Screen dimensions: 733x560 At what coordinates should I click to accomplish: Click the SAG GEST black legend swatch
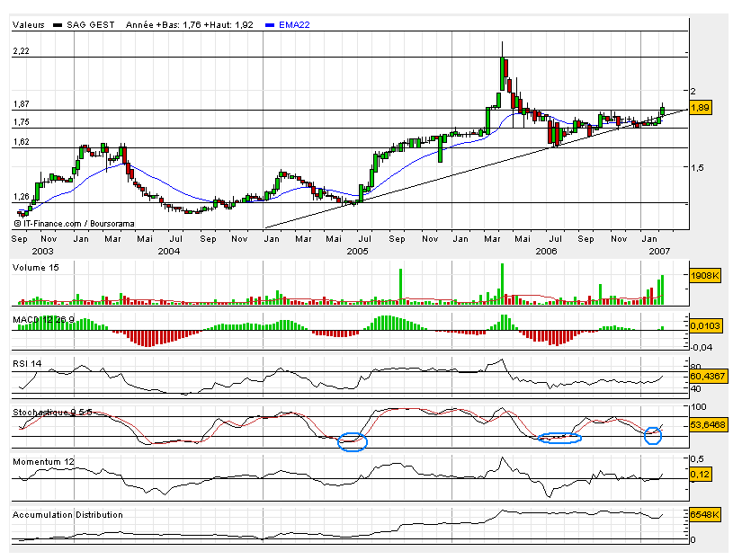(58, 25)
